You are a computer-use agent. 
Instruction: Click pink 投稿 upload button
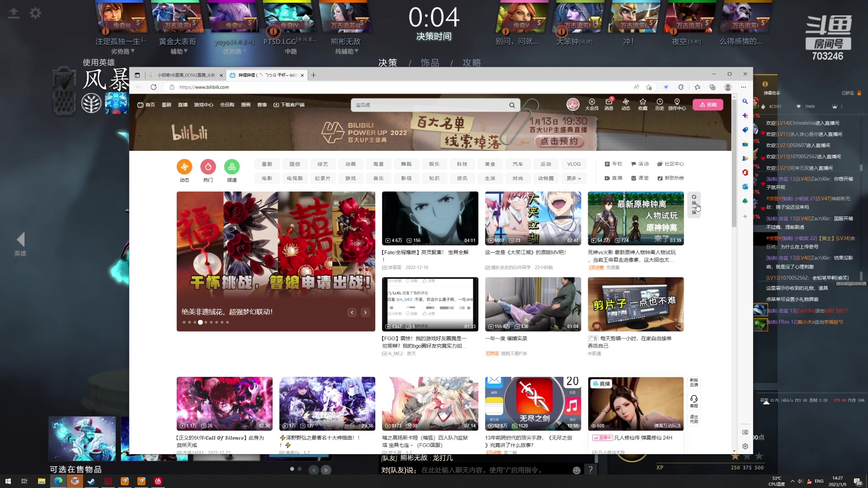[708, 105]
